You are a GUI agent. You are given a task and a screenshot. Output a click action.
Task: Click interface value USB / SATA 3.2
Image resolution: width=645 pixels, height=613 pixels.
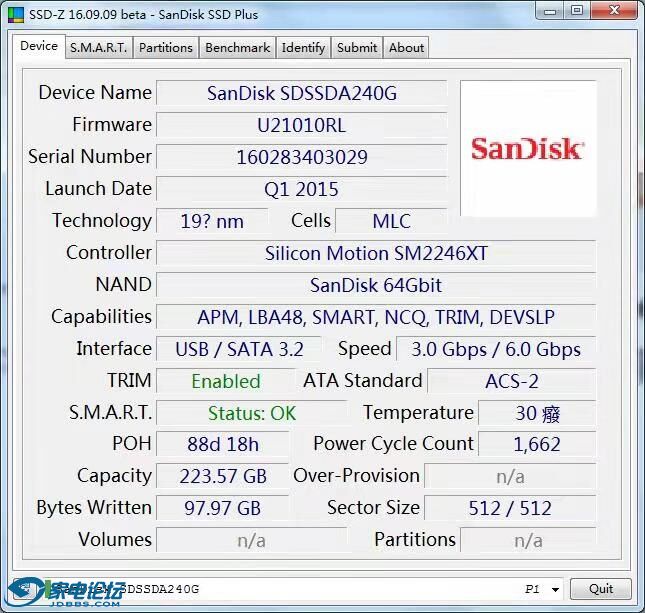click(239, 349)
